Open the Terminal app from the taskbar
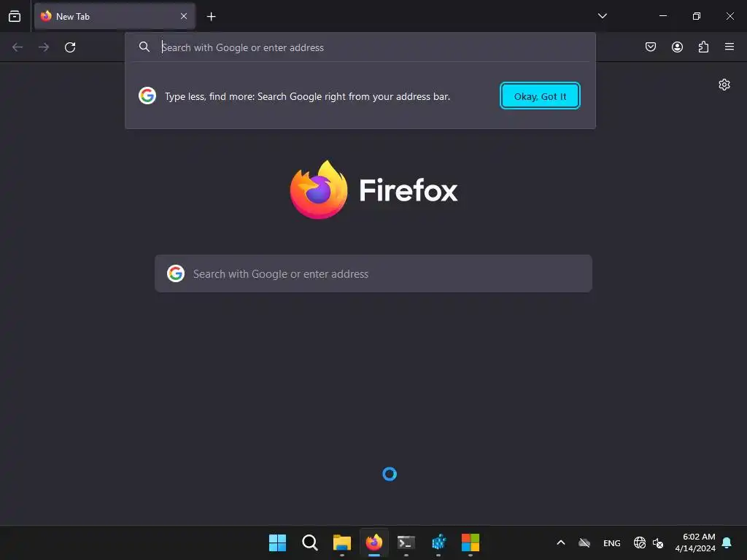This screenshot has width=747, height=560. point(406,542)
